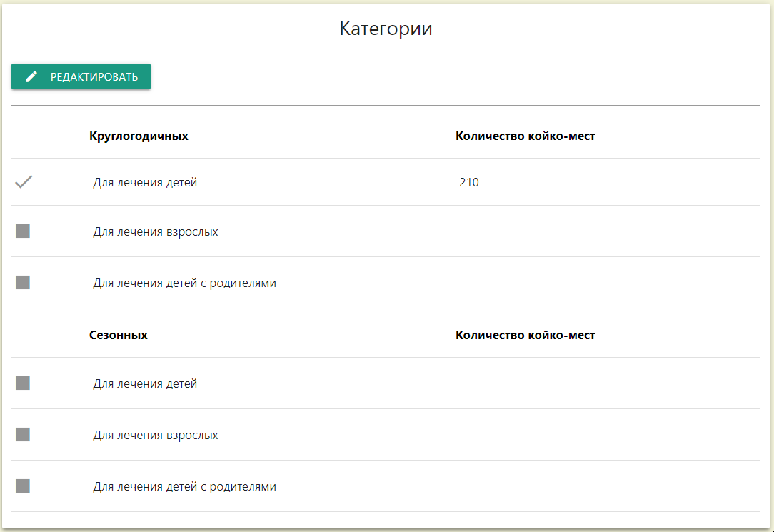Check seasonal Для лечения взрослых box

coord(23,434)
